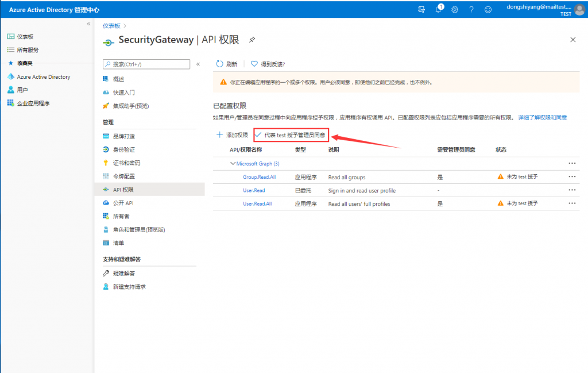The height and width of the screenshot is (373, 588).
Task: Select 快速入门 in the app menu
Action: pyautogui.click(x=124, y=93)
